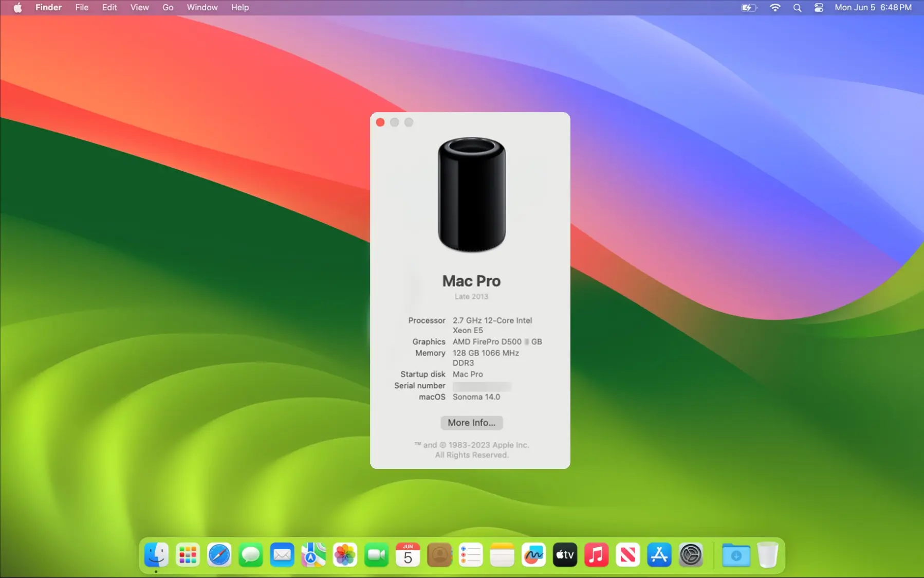
Task: Click the Apple copyright notice text
Action: (471, 450)
